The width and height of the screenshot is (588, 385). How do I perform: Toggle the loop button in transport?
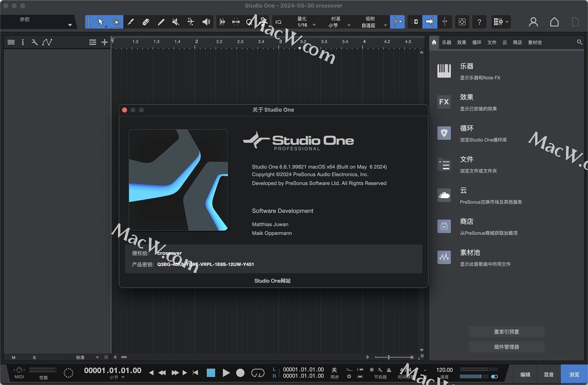pyautogui.click(x=258, y=373)
